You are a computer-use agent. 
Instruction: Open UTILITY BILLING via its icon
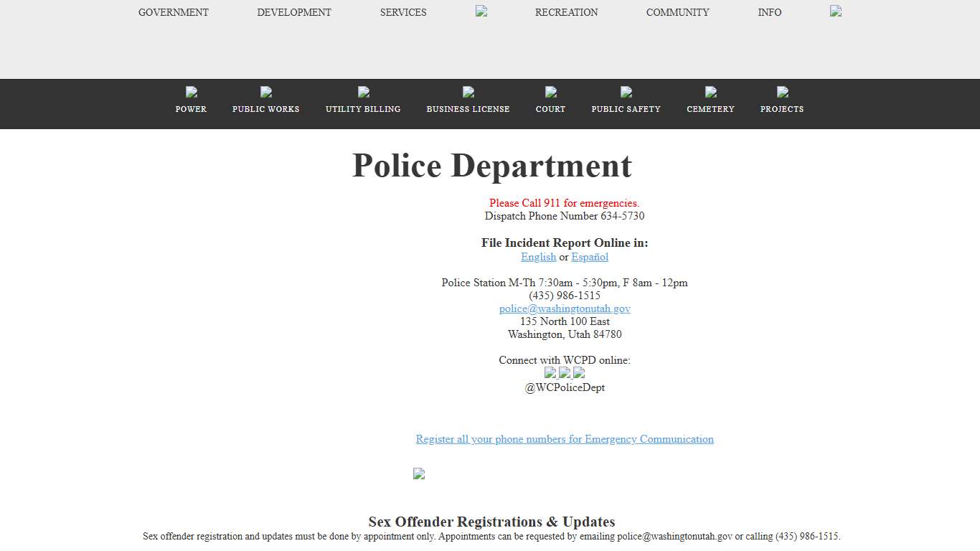[x=363, y=92]
